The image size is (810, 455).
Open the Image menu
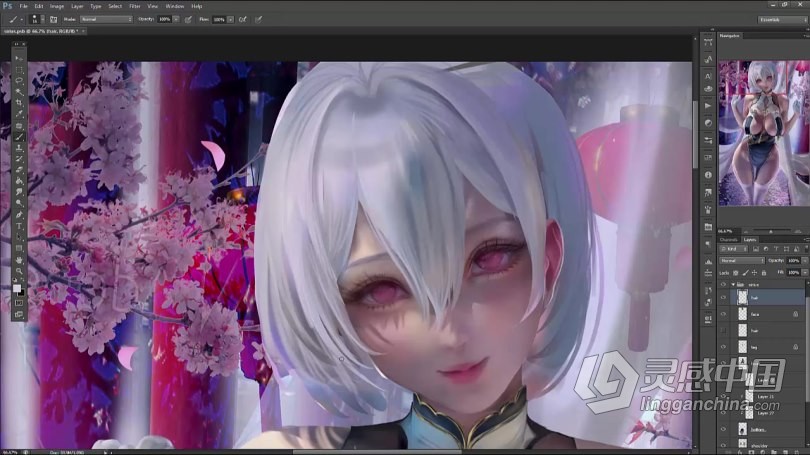click(57, 6)
